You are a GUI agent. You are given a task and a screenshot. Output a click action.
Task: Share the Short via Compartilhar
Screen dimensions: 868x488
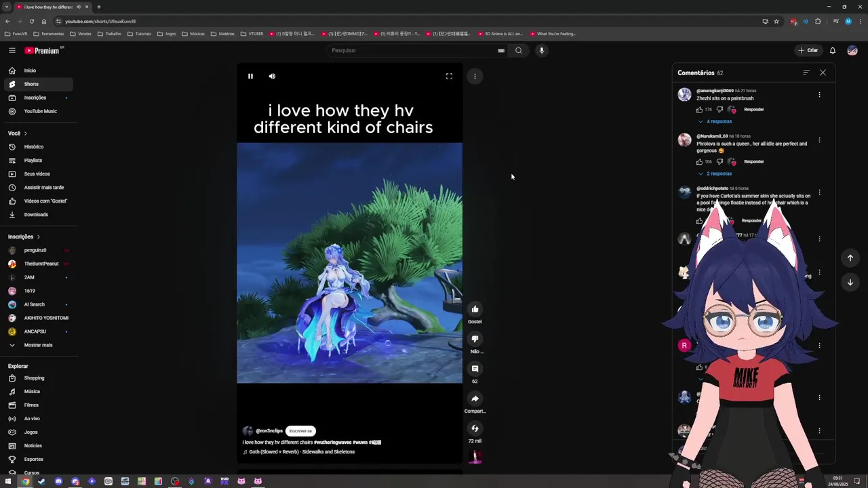[475, 399]
